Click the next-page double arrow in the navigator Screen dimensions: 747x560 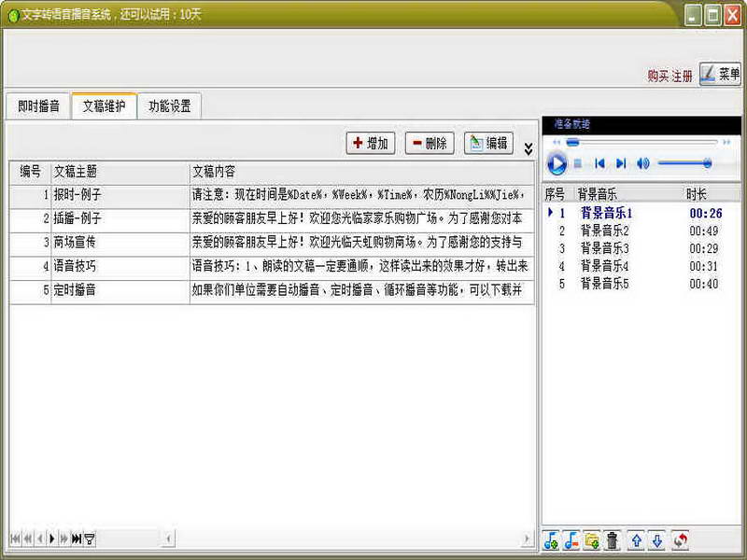(x=63, y=539)
